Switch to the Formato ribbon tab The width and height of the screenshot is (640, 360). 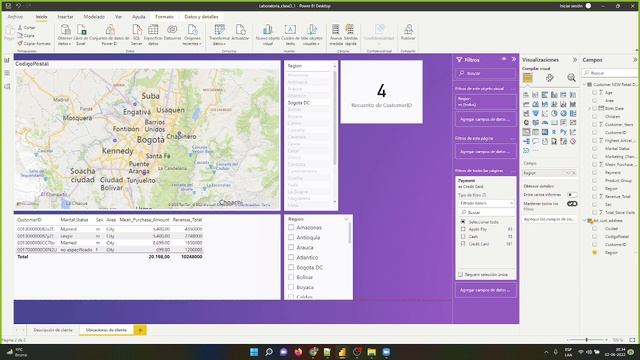coord(164,17)
